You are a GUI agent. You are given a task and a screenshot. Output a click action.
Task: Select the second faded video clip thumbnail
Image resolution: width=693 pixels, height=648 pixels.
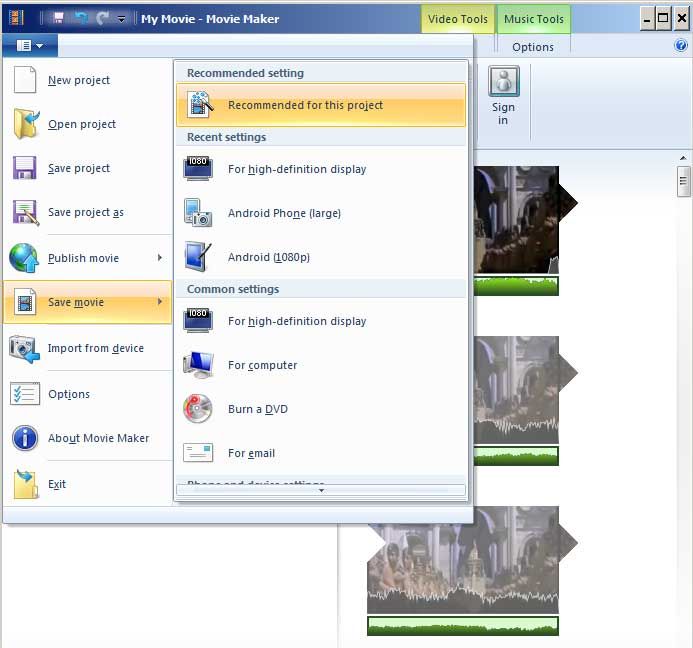click(516, 389)
